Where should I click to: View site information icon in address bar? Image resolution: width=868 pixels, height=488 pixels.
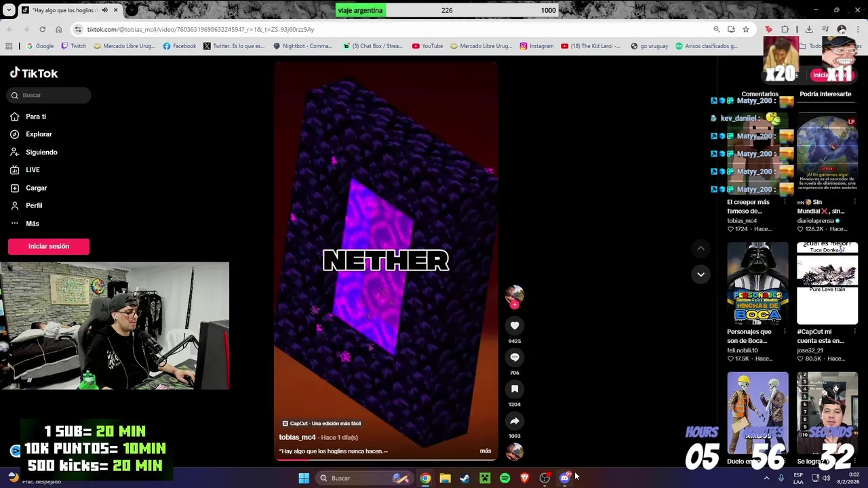point(78,29)
